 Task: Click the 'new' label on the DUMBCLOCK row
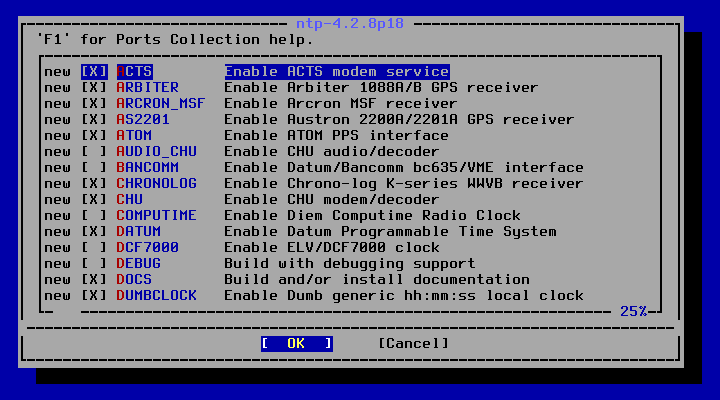pyautogui.click(x=58, y=296)
